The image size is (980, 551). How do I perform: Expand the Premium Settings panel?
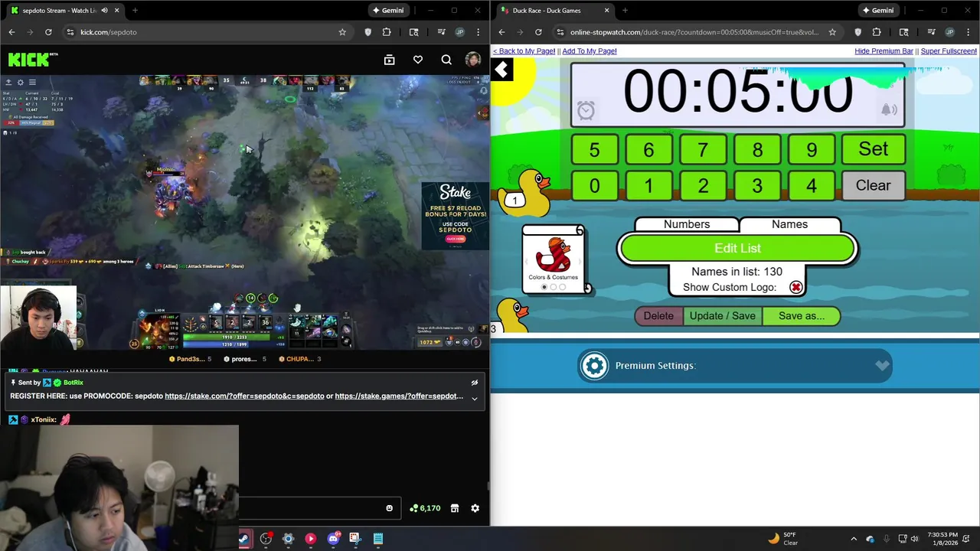click(735, 366)
